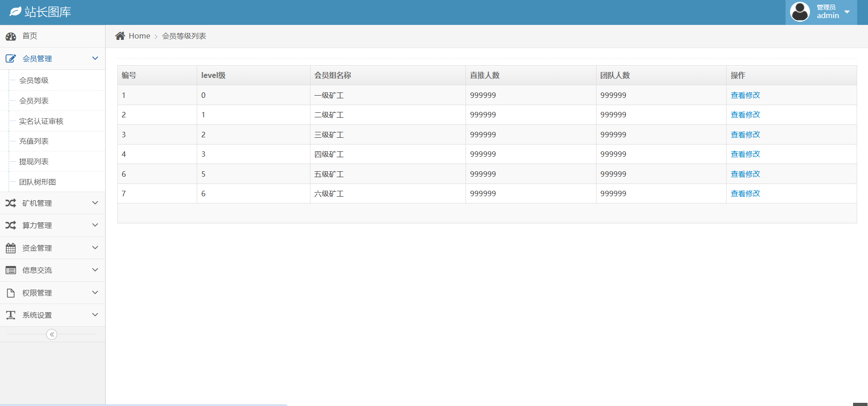Collapse the 会员管理 menu chevron
The width and height of the screenshot is (868, 406).
pyautogui.click(x=95, y=58)
